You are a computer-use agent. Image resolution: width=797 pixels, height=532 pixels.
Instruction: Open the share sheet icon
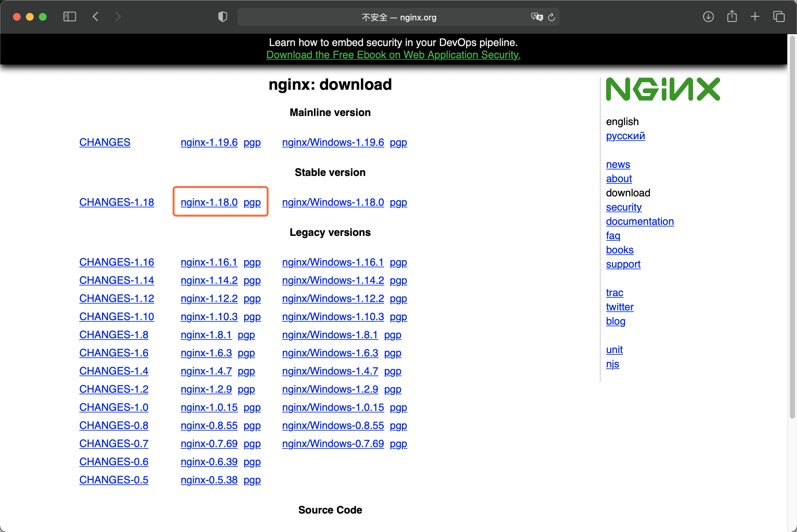[732, 17]
